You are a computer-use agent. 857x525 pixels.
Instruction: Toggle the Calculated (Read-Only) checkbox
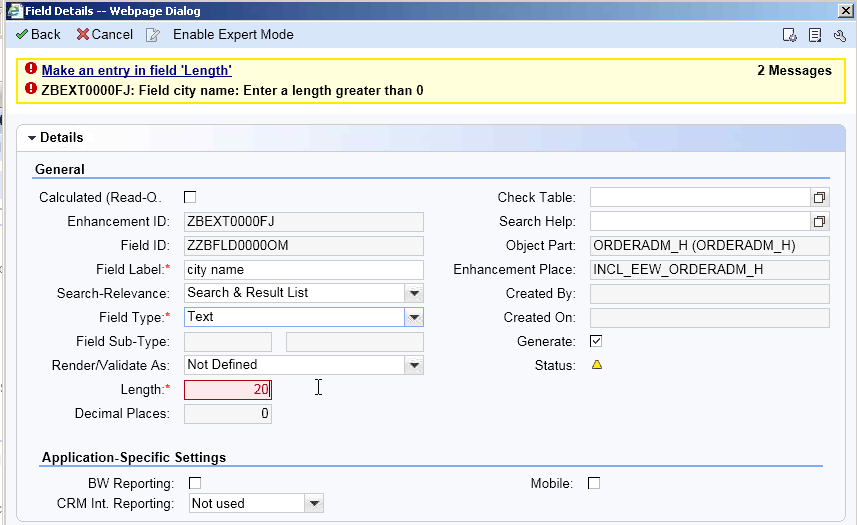pos(190,197)
